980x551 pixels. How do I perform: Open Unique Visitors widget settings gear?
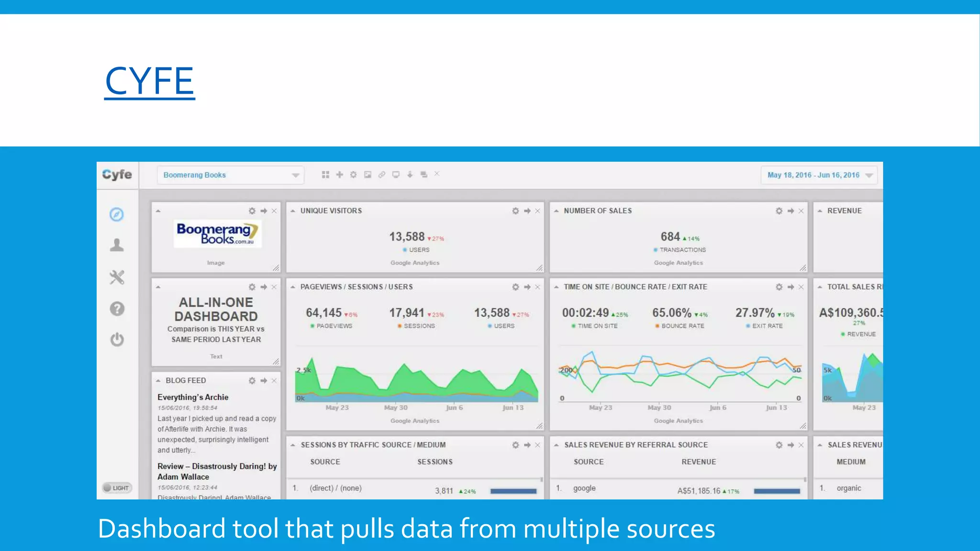tap(515, 211)
